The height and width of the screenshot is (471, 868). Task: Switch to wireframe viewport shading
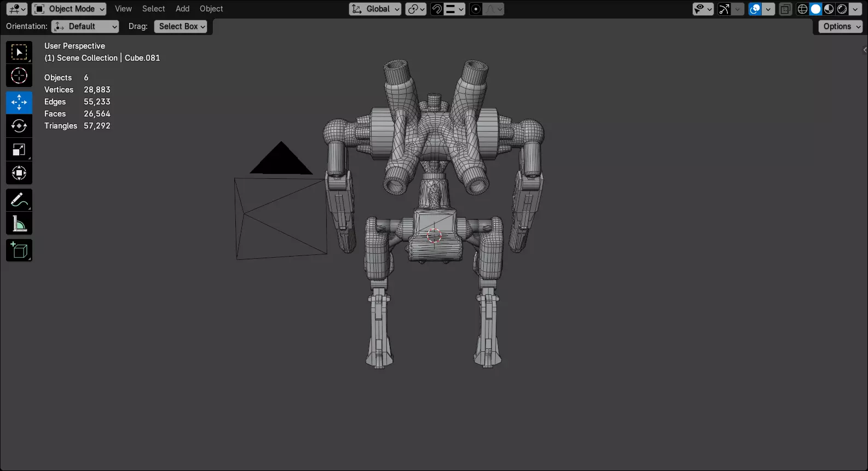click(802, 9)
